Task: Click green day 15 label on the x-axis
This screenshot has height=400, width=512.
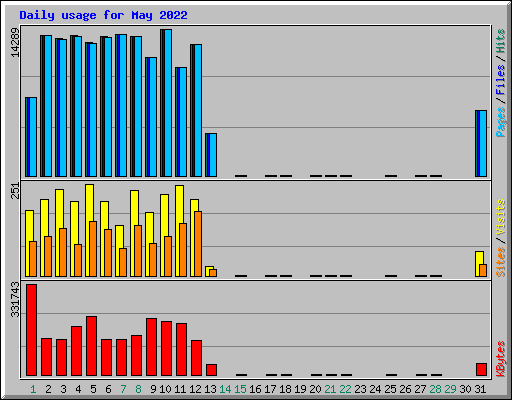Action: coord(240,389)
